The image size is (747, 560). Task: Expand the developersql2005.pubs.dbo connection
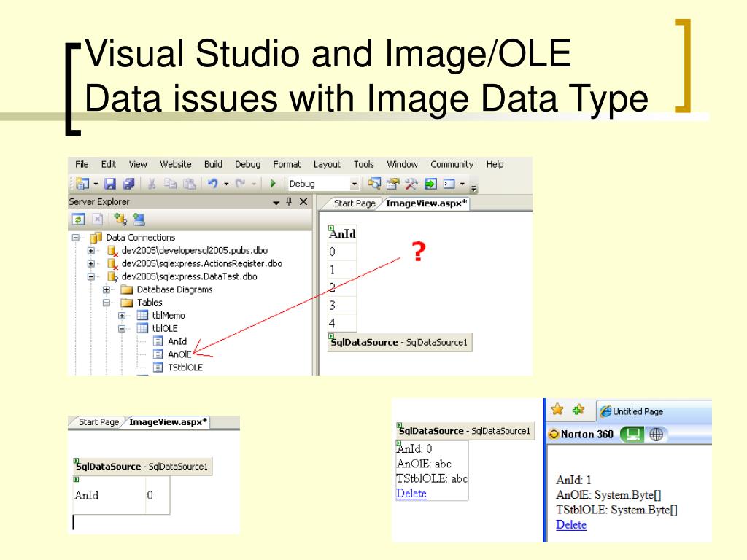91,251
